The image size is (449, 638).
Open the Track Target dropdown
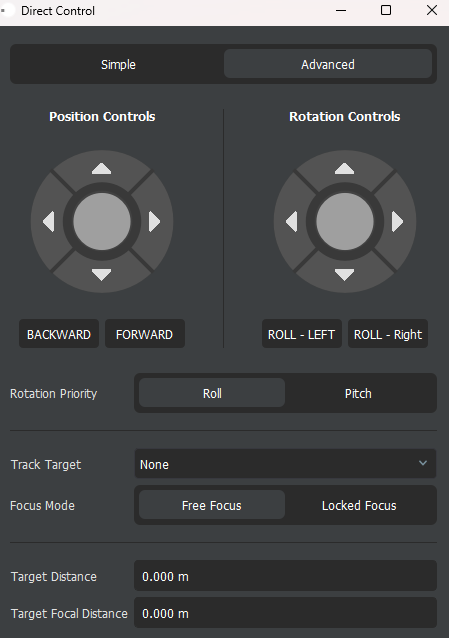[285, 464]
